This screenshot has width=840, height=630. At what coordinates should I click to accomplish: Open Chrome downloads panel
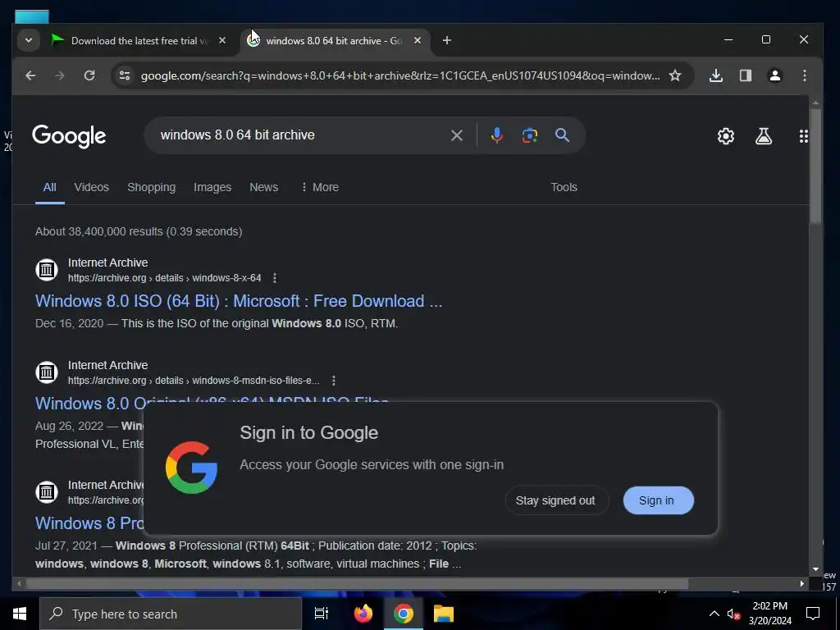[715, 75]
